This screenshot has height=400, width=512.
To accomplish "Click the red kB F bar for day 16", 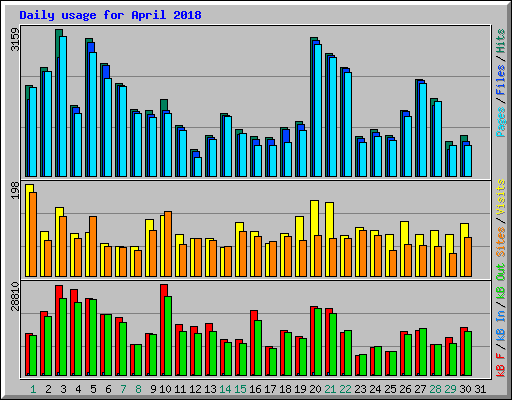I will tap(253, 343).
